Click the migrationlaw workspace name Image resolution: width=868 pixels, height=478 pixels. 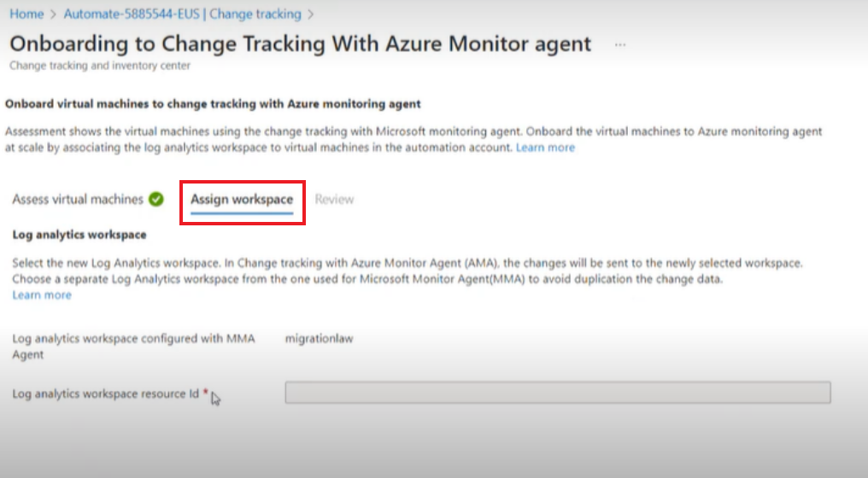319,339
